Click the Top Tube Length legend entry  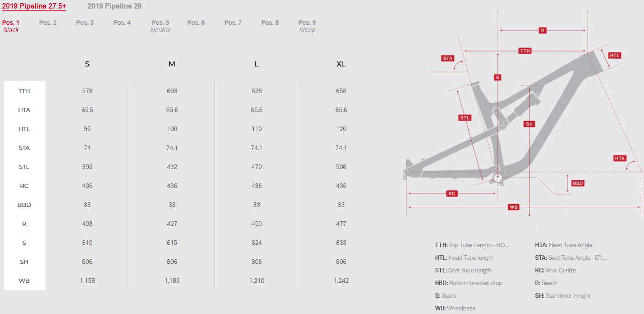pos(472,245)
